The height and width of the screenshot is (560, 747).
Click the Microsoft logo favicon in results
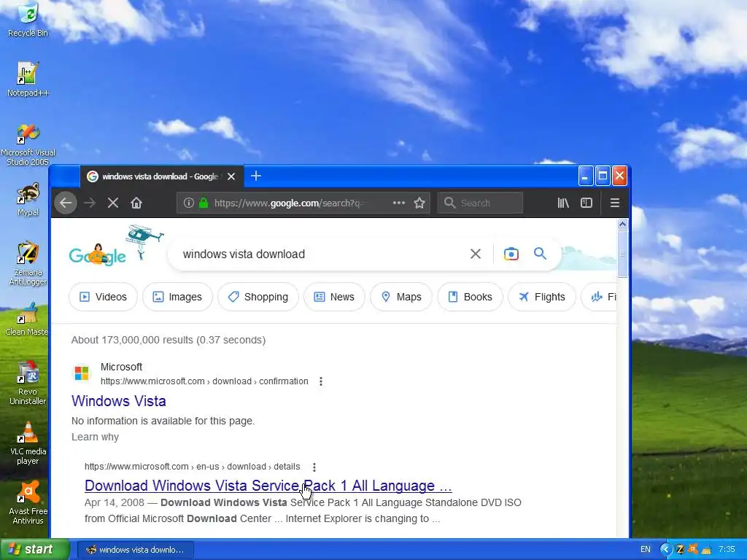tap(82, 373)
